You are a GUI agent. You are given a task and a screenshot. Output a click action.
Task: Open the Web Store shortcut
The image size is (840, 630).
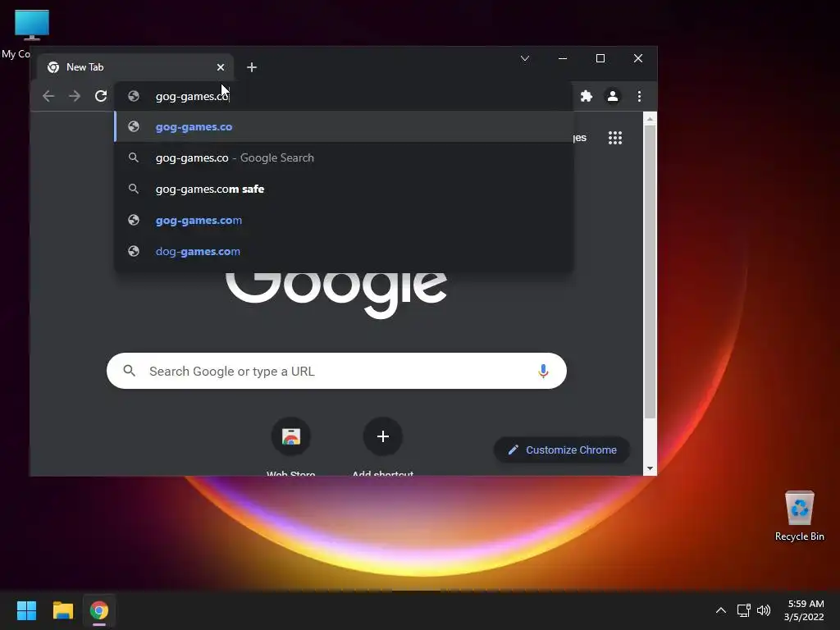pyautogui.click(x=291, y=436)
